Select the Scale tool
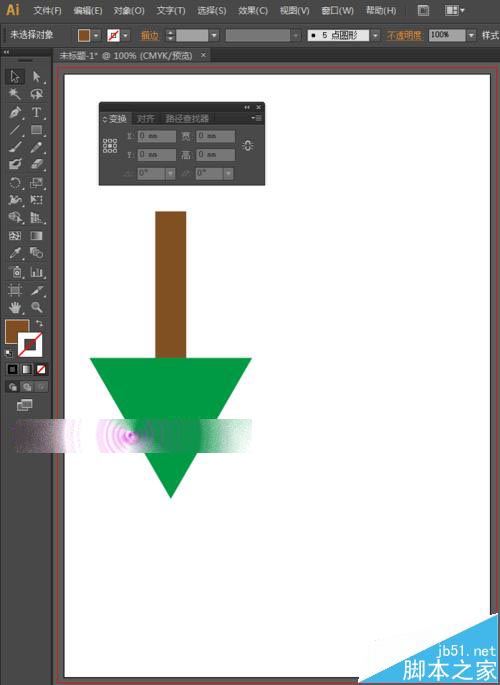This screenshot has width=500, height=685. (36, 183)
